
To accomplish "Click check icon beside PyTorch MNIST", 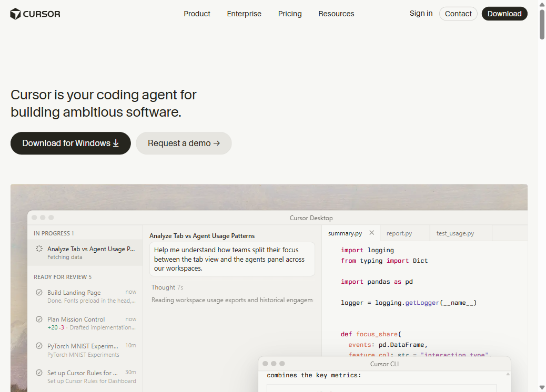I will tap(39, 346).
